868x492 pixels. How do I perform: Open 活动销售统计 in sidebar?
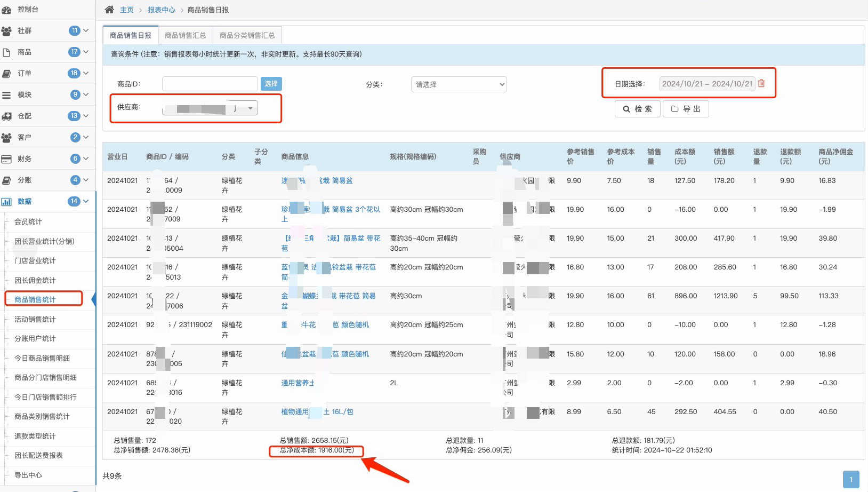click(x=35, y=319)
